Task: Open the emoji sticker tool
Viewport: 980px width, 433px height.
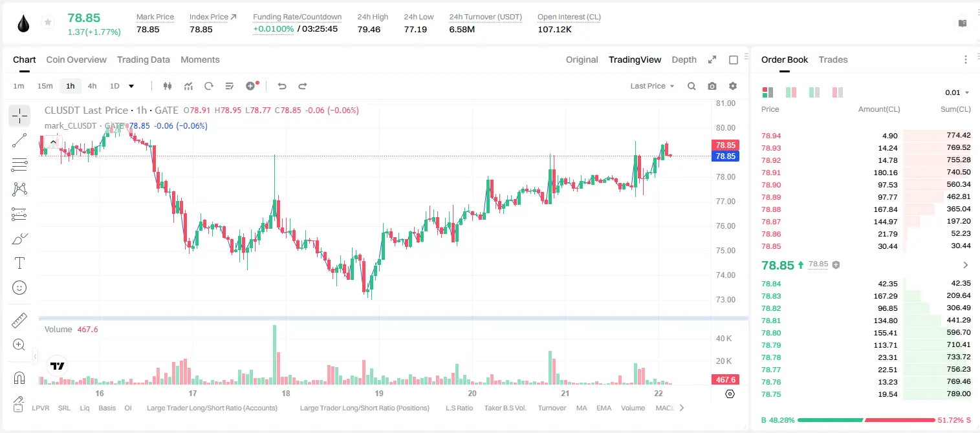Action: (19, 288)
